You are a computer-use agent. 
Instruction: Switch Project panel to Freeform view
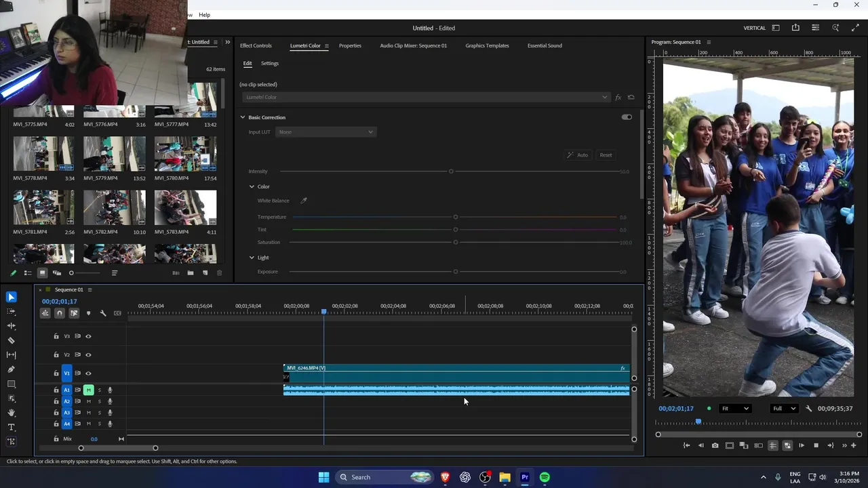[x=57, y=273]
